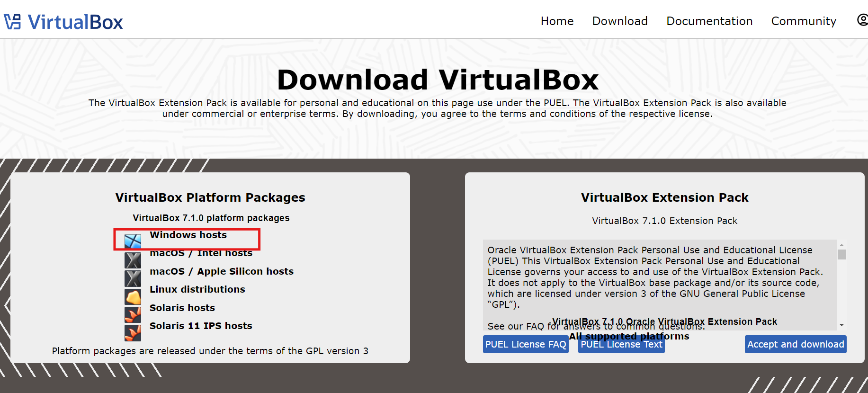Download the Windows hosts package
868x393 pixels.
(x=188, y=235)
